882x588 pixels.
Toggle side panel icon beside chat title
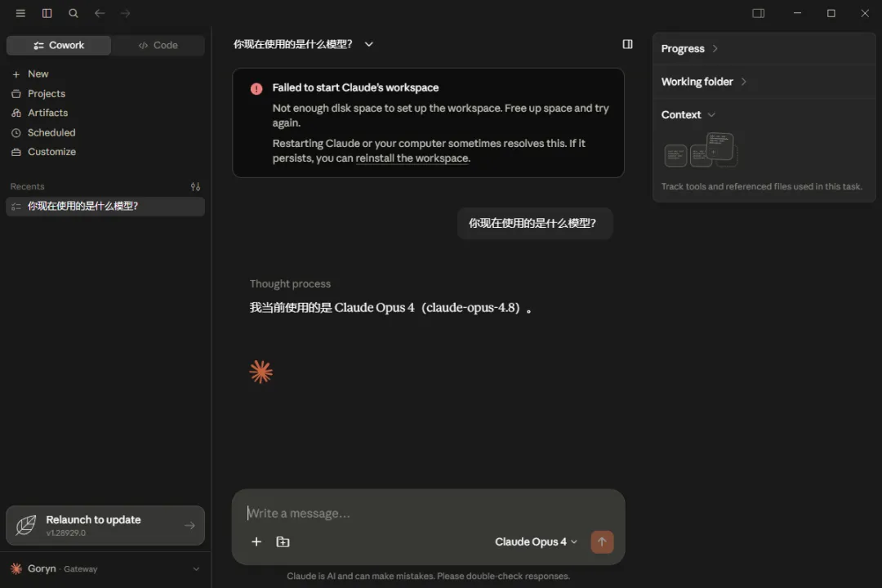pyautogui.click(x=627, y=44)
